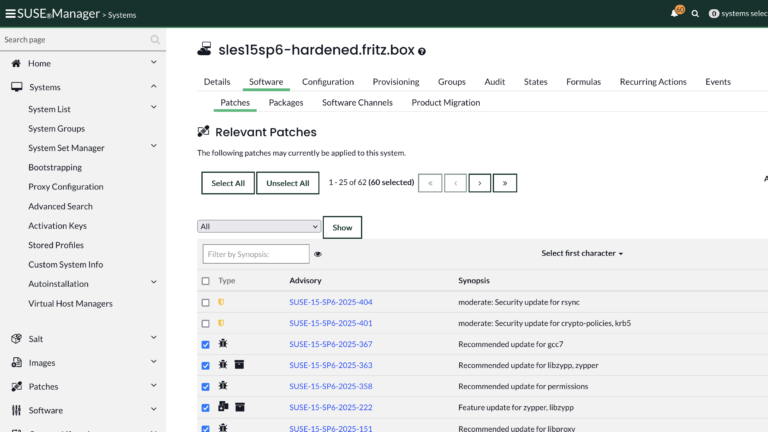The width and height of the screenshot is (768, 432).
Task: Open the Select first character dropdown
Action: pos(582,254)
